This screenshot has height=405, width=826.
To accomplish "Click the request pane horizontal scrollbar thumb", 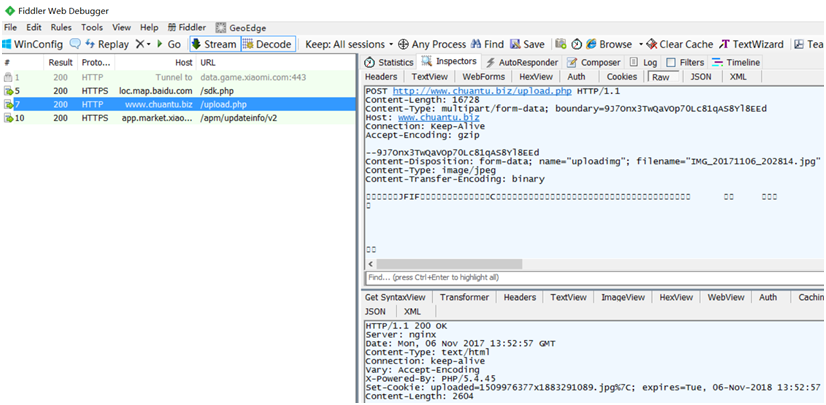I will (449, 264).
